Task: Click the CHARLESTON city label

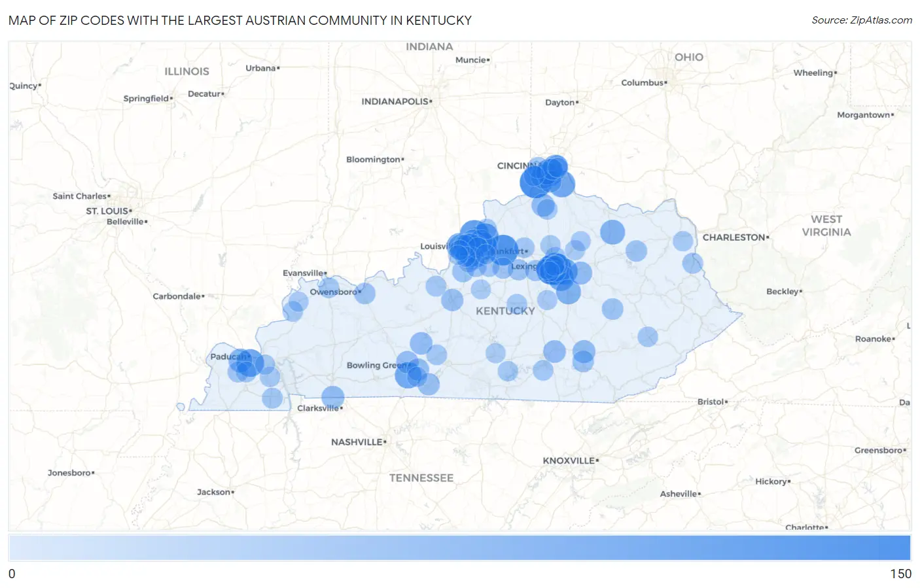Action: (734, 237)
